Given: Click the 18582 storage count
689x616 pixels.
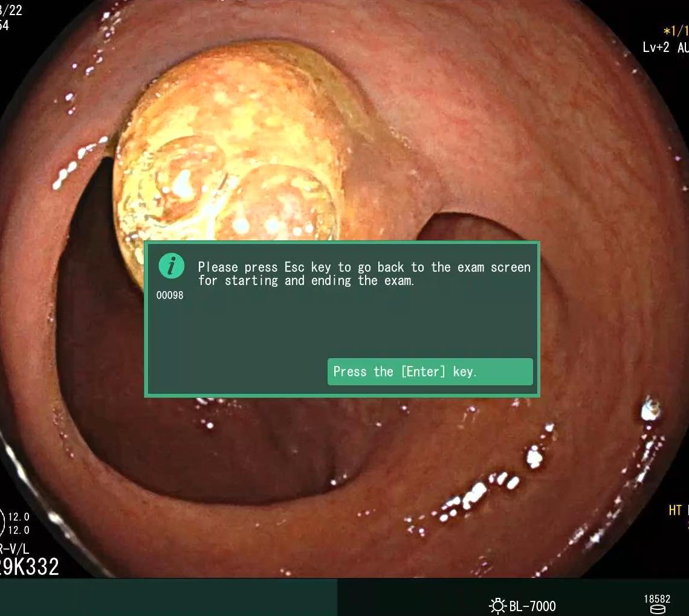Looking at the screenshot, I should tap(658, 599).
